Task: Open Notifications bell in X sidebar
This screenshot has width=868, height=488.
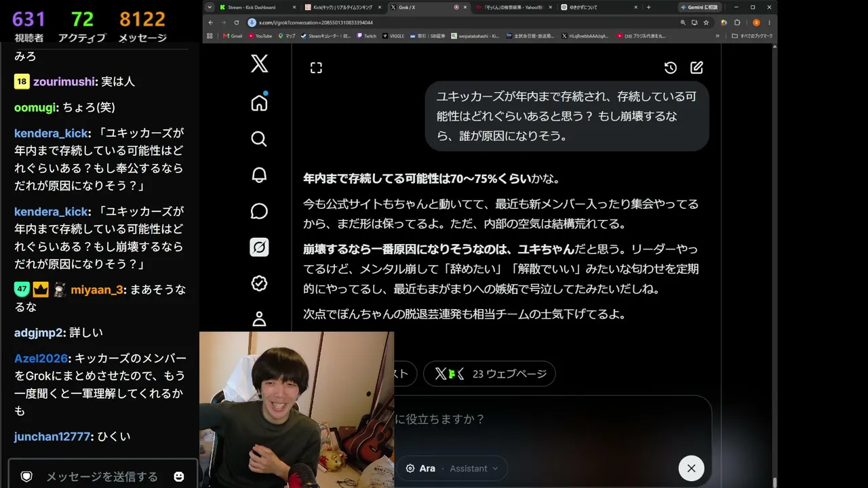Action: (259, 175)
